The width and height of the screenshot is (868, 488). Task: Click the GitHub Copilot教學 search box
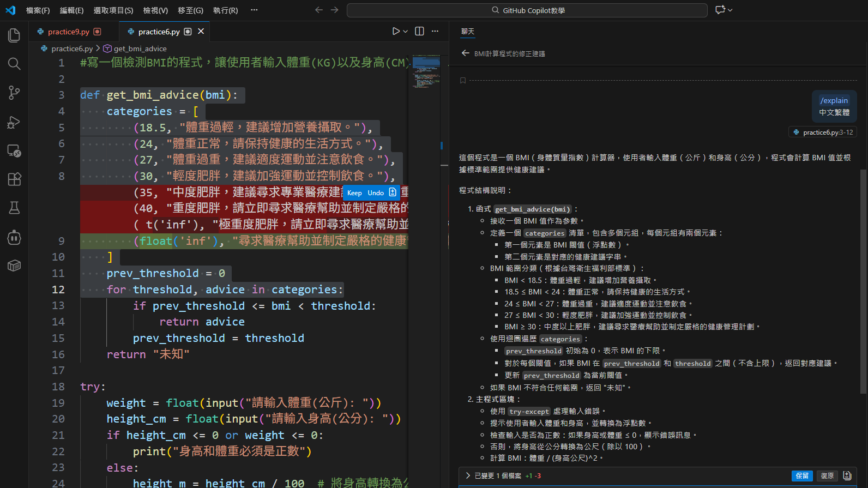[x=527, y=10]
